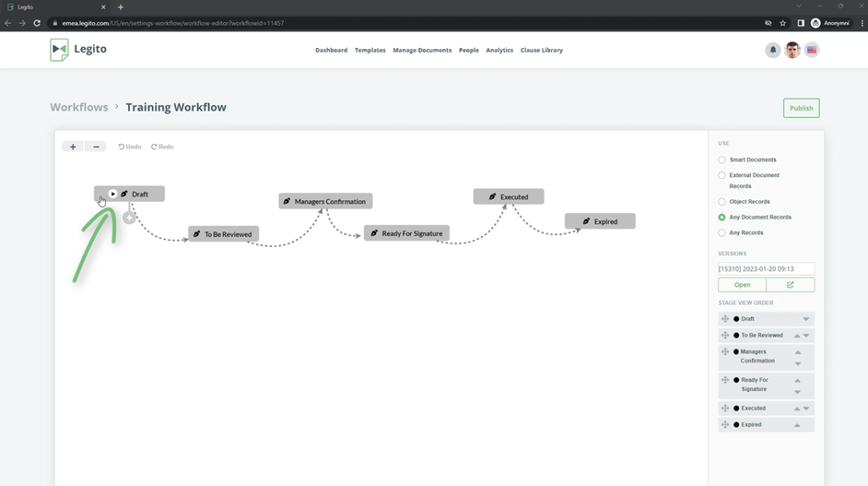Move Expired stage up with arrow
Screen dimensions: 868x486
(x=797, y=425)
